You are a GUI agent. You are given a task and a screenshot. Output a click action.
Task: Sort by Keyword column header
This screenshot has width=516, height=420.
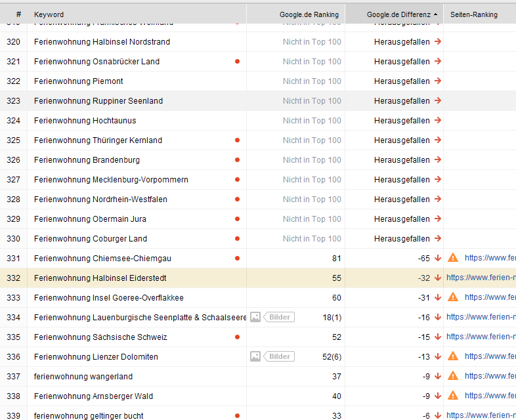point(49,14)
